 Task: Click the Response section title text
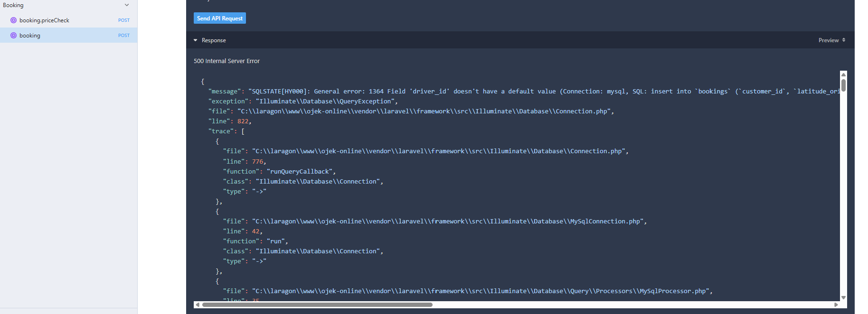click(x=214, y=40)
